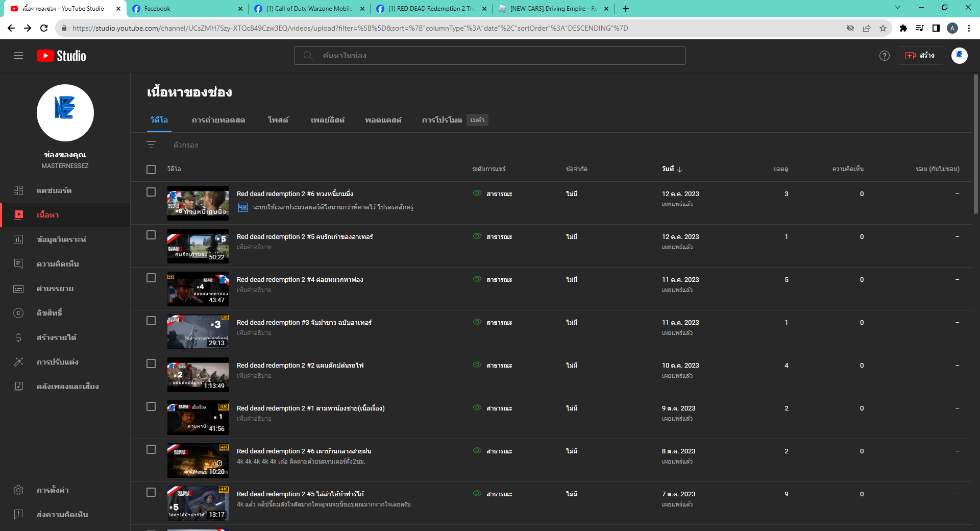Bookmark this page with the star icon
The height and width of the screenshot is (531, 980).
click(883, 28)
